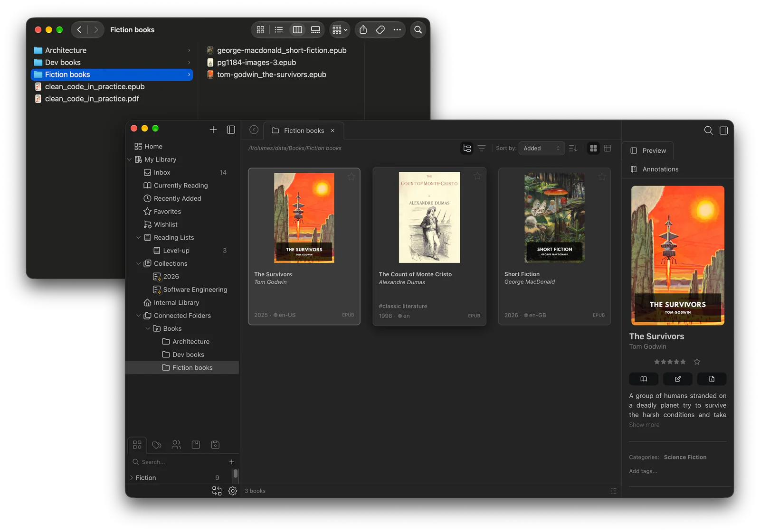Toggle the folder tree view icon in library toolbar
Screen dimensions: 760x532
467,149
